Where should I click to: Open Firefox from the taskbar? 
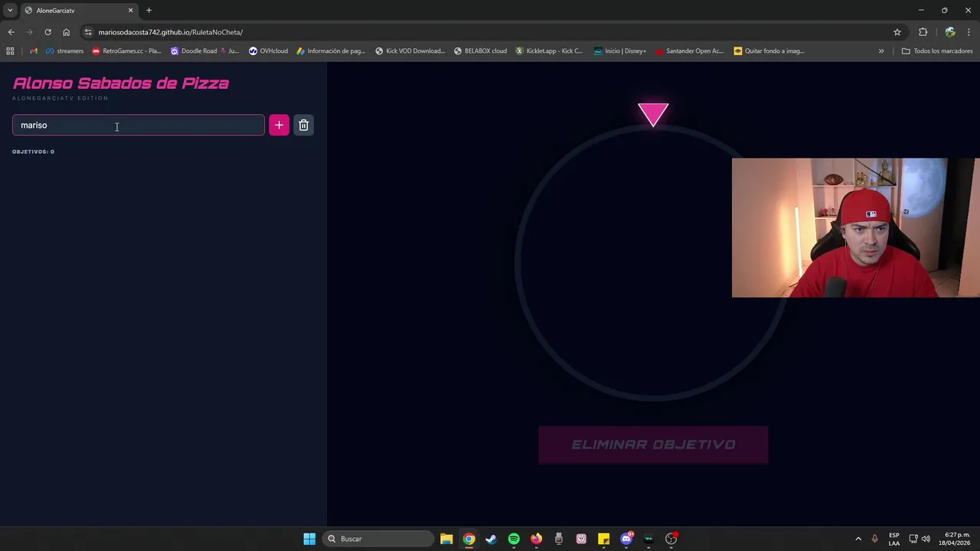[536, 539]
